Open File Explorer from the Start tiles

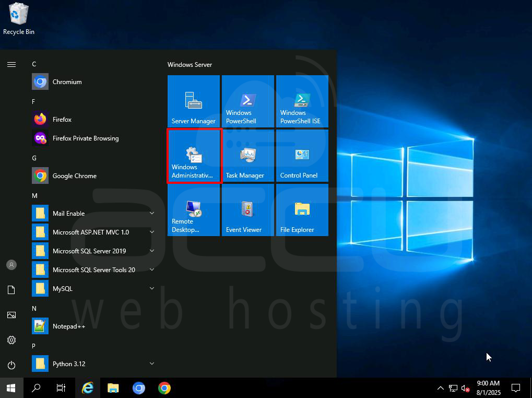click(x=302, y=209)
